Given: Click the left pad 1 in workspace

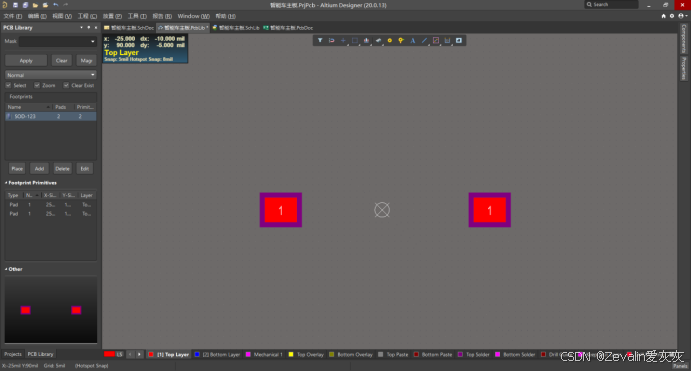Looking at the screenshot, I should pos(281,210).
